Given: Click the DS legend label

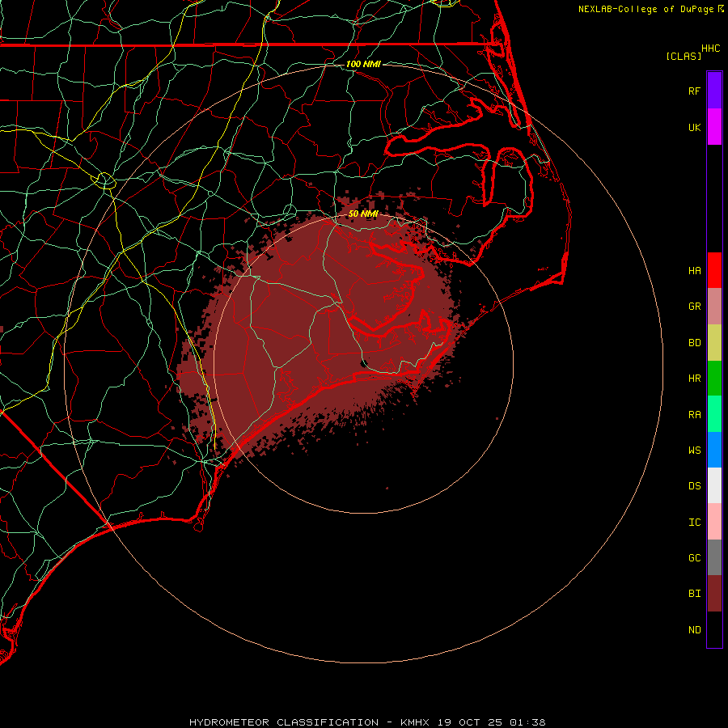Looking at the screenshot, I should tap(695, 485).
